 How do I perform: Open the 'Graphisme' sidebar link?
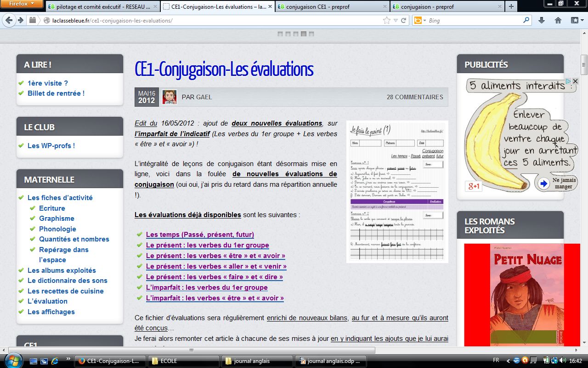click(x=57, y=218)
